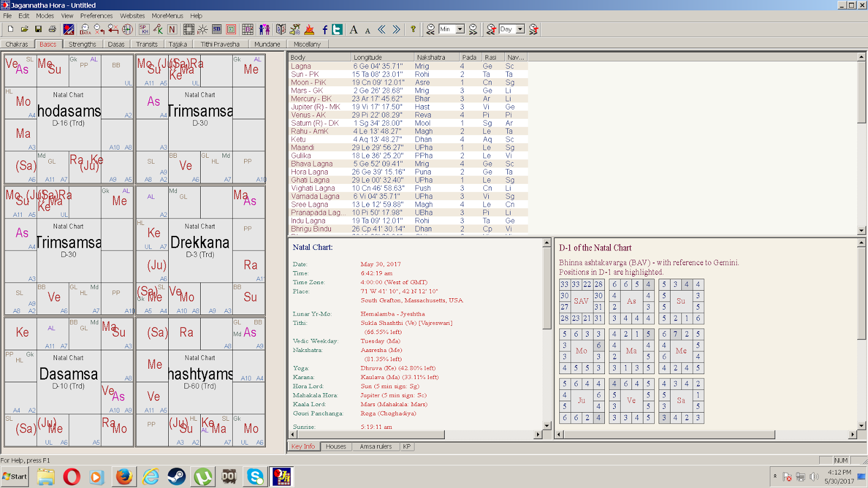The height and width of the screenshot is (488, 868).
Task: Click the fire homa icon
Action: (x=309, y=29)
